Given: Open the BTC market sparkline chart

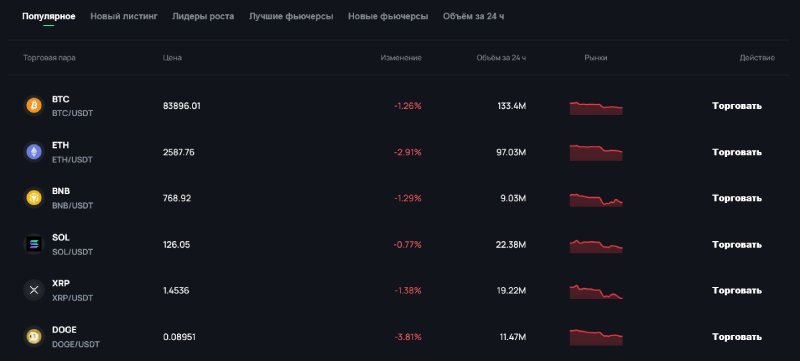Looking at the screenshot, I should [596, 108].
